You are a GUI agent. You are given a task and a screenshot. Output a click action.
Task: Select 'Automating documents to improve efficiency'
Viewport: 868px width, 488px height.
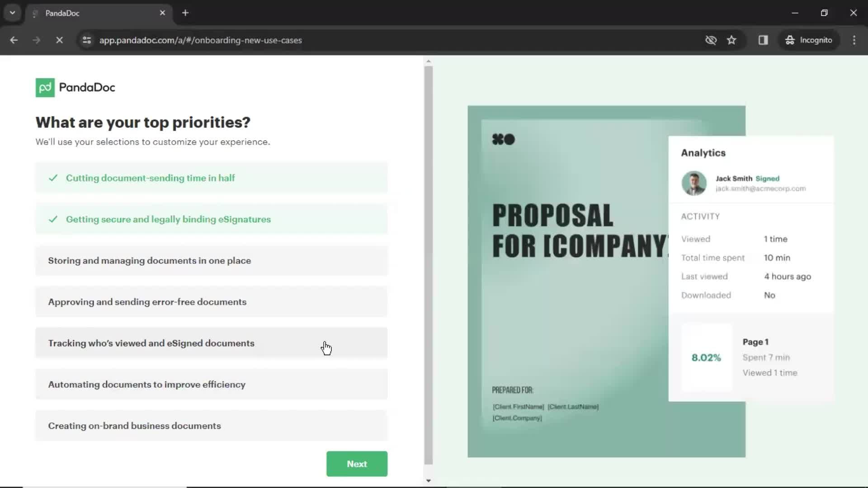point(212,385)
